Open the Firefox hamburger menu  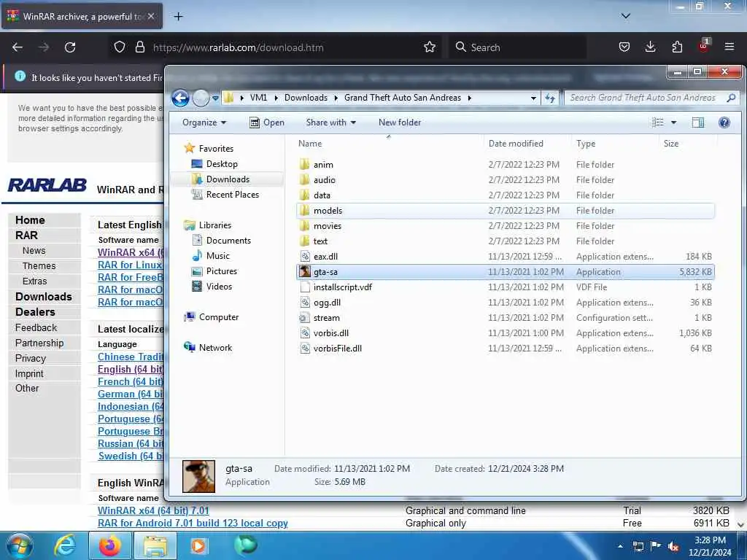729,47
